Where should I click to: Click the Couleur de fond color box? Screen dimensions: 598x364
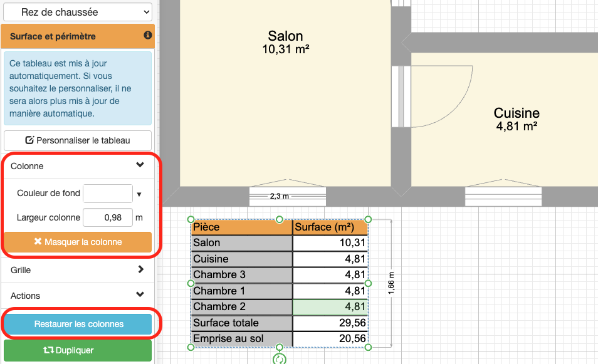pos(108,194)
